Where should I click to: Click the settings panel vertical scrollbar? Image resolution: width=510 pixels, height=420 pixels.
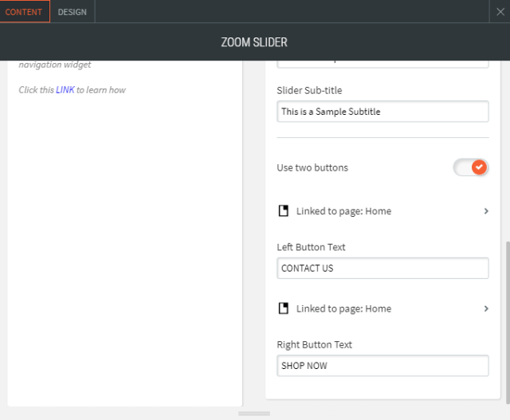(507, 319)
